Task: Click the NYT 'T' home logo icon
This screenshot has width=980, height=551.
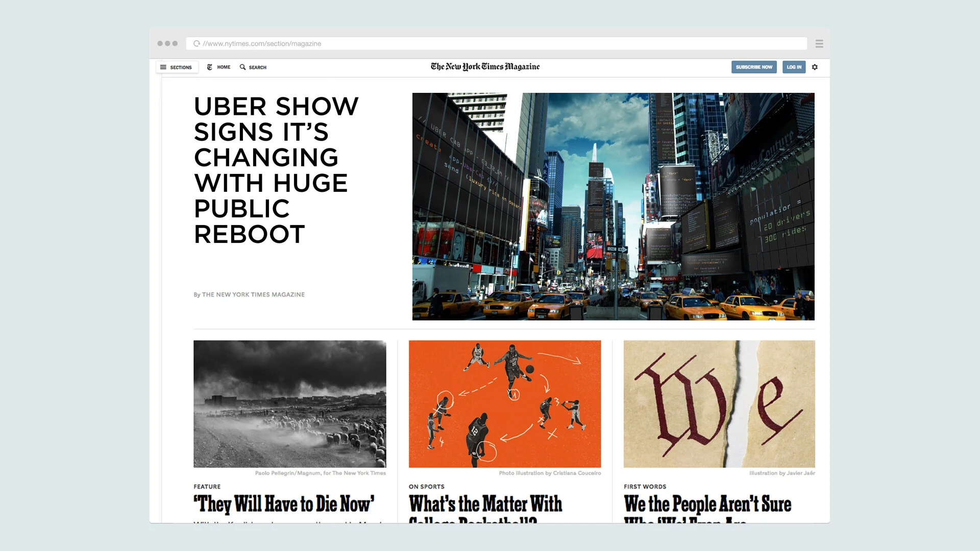Action: pyautogui.click(x=209, y=67)
